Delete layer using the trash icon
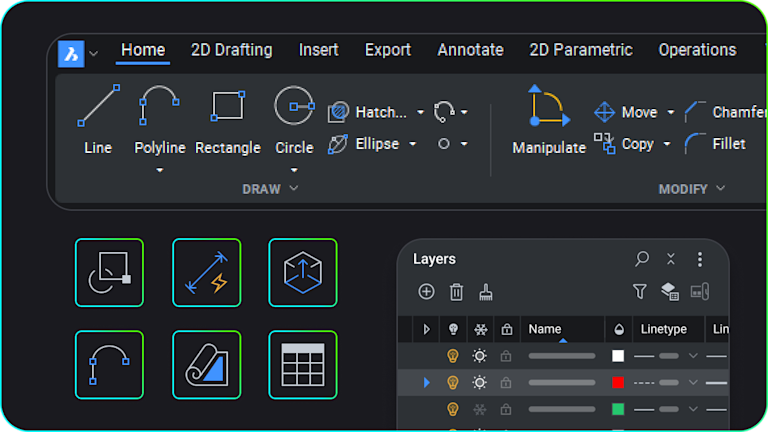The height and width of the screenshot is (432, 768). [x=456, y=292]
